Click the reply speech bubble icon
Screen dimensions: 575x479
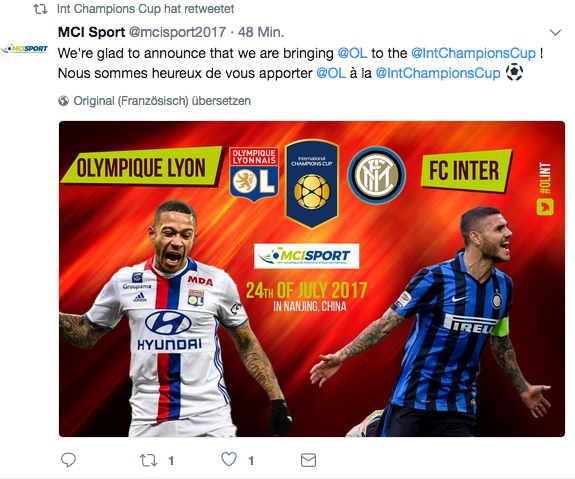68,460
